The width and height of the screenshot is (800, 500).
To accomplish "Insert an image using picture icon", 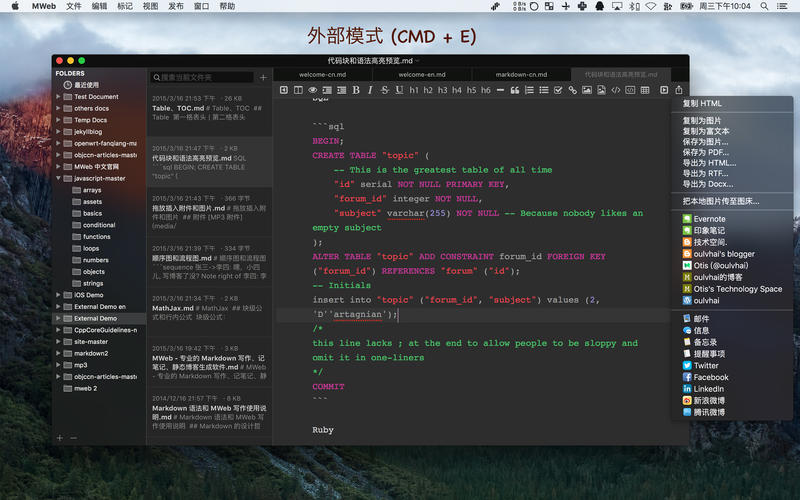I will coord(587,90).
